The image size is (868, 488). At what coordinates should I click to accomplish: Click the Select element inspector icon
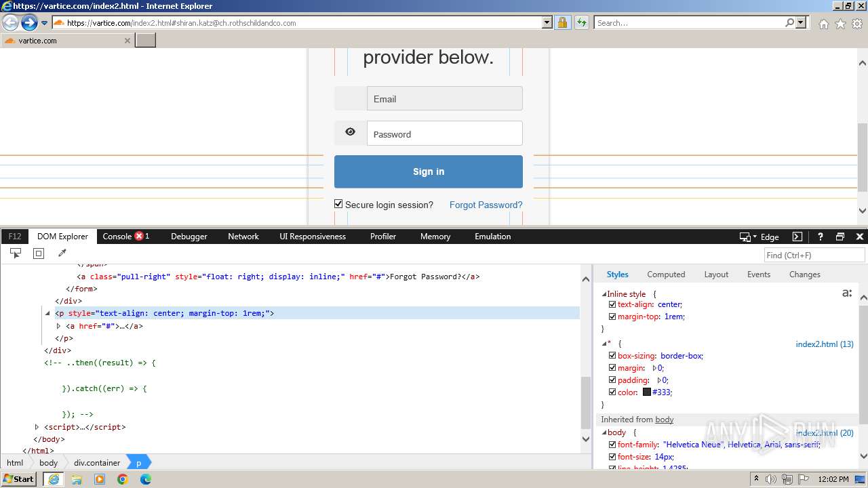(x=16, y=253)
